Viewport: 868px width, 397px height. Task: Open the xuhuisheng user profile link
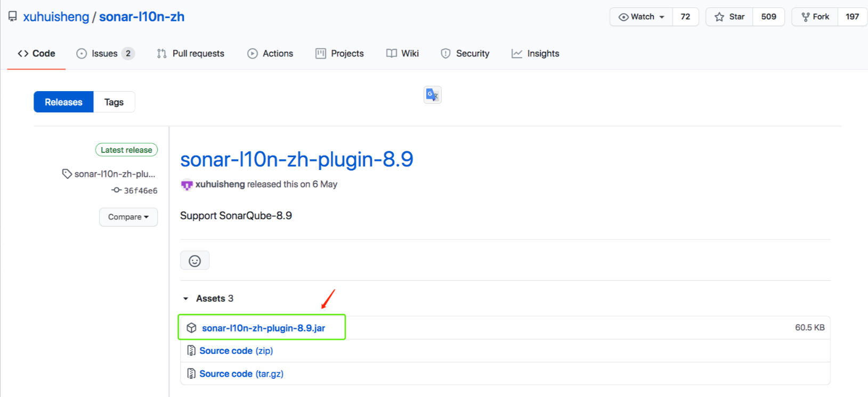[56, 17]
